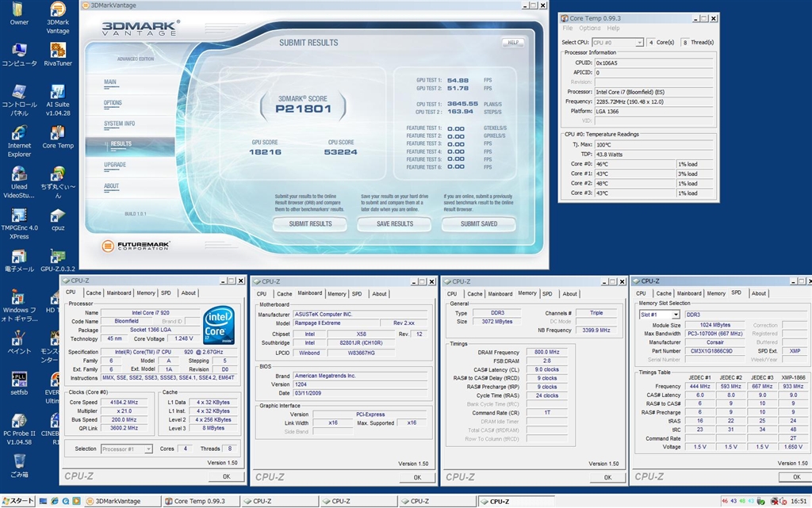Launch the Core Temp desktop shortcut

[57, 137]
